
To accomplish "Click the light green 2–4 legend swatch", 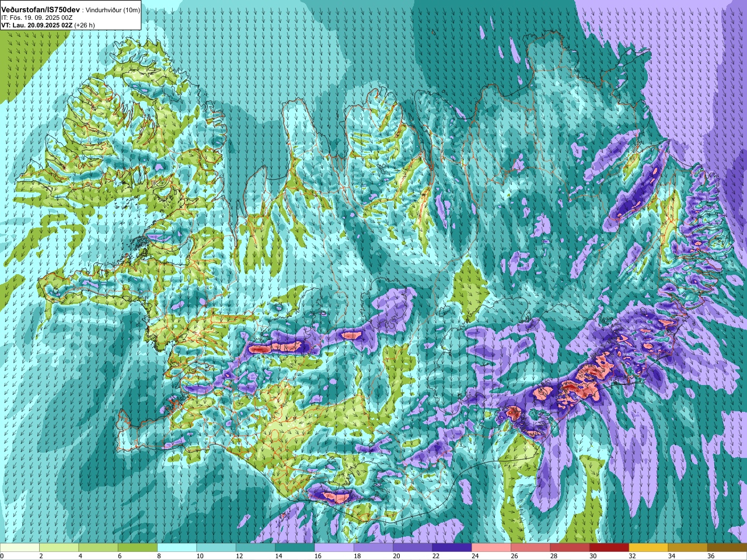I will [59, 548].
